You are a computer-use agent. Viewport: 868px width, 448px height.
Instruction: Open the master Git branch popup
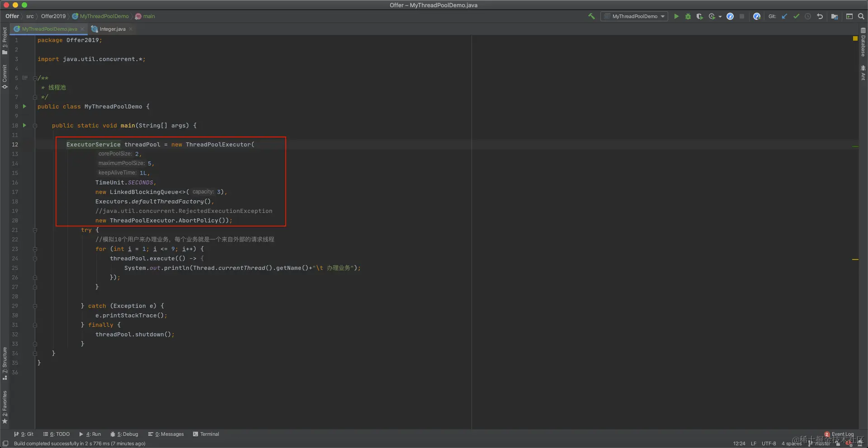point(820,443)
